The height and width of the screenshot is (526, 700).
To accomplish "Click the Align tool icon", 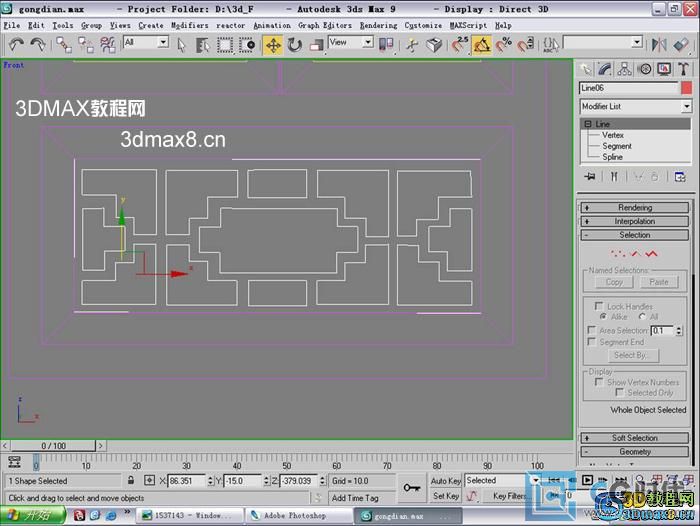I will [681, 45].
